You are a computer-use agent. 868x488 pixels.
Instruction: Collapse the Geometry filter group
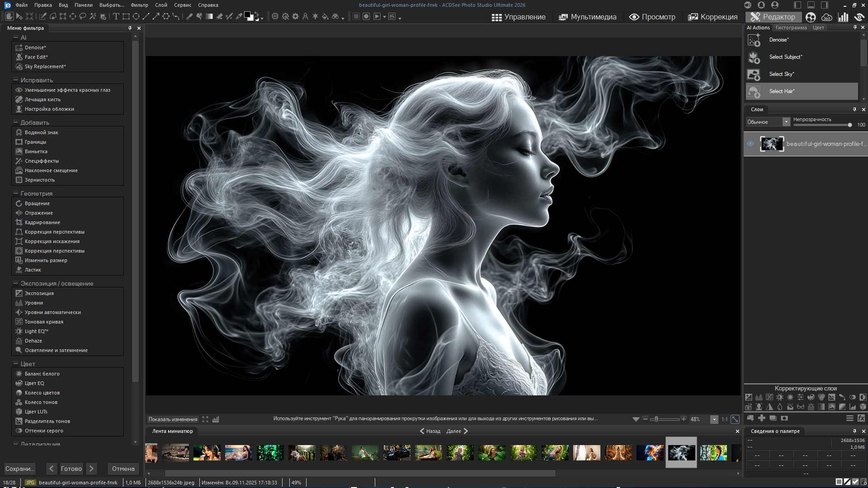15,193
